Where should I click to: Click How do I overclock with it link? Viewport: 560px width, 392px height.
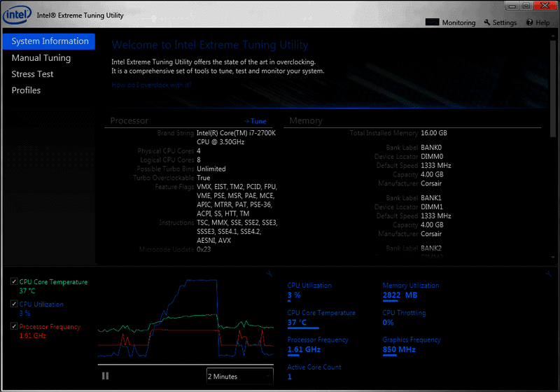click(152, 85)
